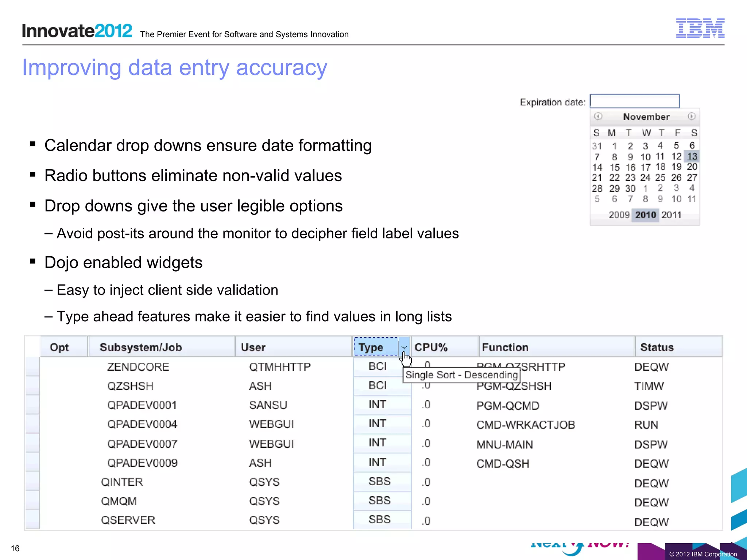Sort by the Subsystem/Job column header

click(x=162, y=347)
